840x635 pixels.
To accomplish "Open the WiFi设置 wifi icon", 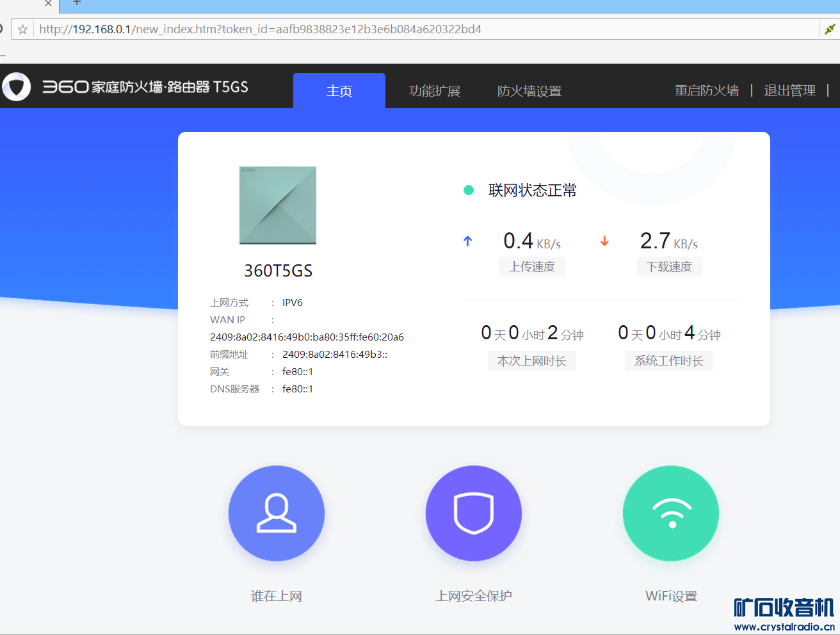I will [671, 513].
